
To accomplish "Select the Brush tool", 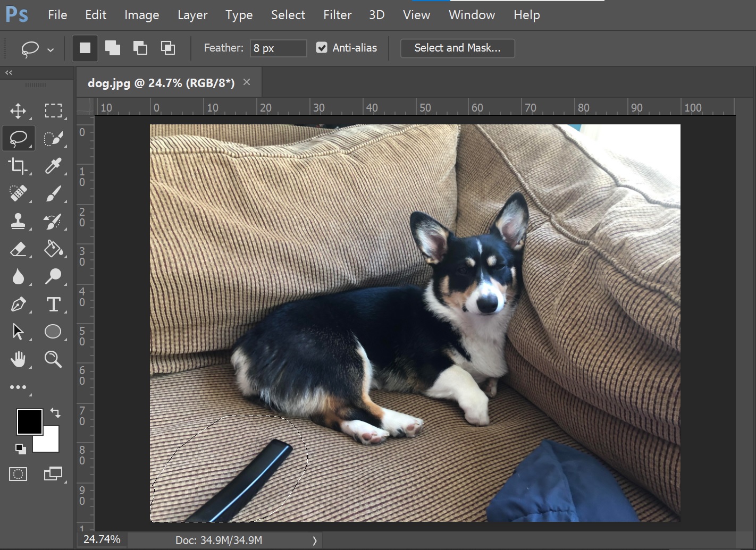I will click(x=53, y=193).
